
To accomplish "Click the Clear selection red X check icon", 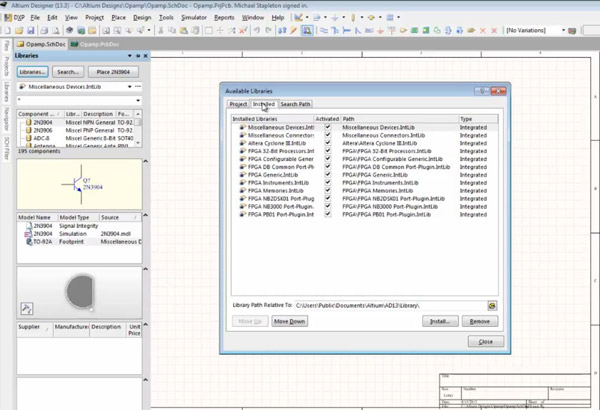I will 243,30.
